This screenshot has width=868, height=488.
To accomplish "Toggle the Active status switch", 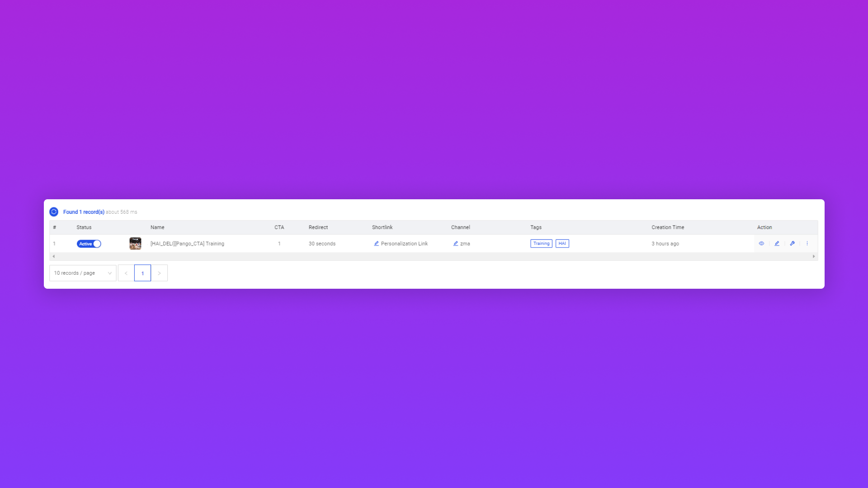I will click(89, 244).
